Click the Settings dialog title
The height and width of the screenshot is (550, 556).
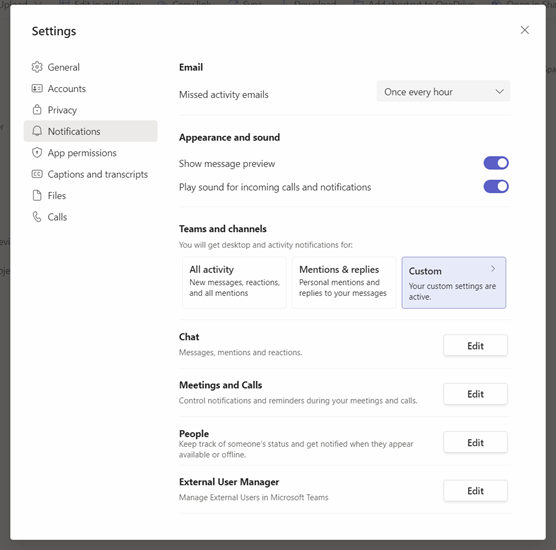point(54,31)
